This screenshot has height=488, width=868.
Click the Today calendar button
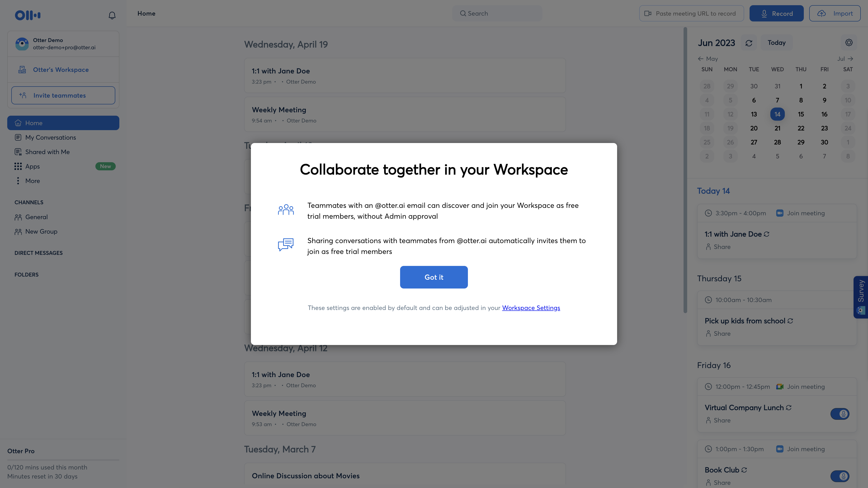pos(776,43)
